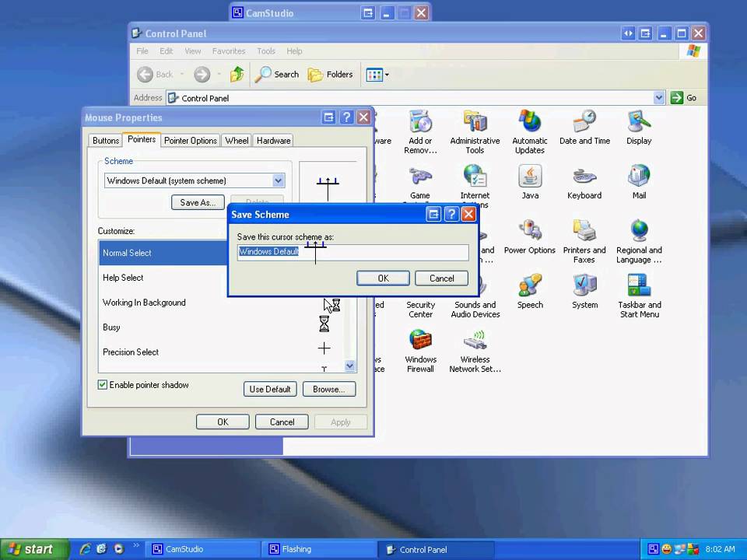Viewport: 747px width, 560px height.
Task: Open Java control panel icon
Action: pos(530,181)
